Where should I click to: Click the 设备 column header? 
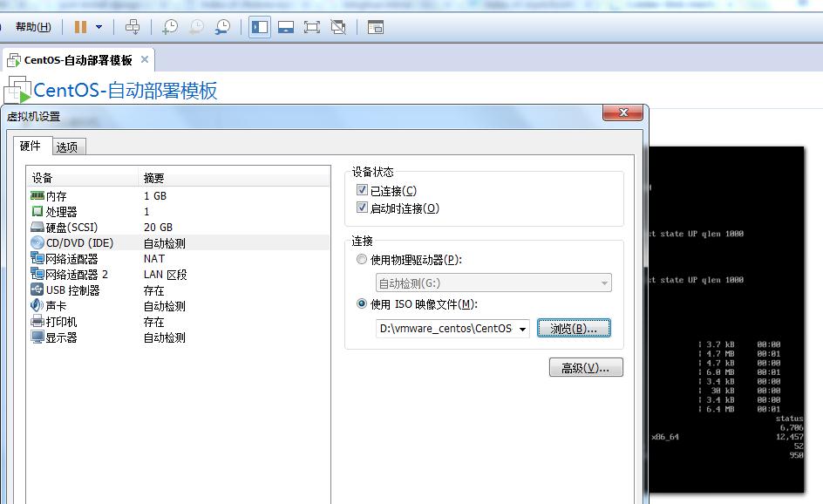pyautogui.click(x=83, y=178)
